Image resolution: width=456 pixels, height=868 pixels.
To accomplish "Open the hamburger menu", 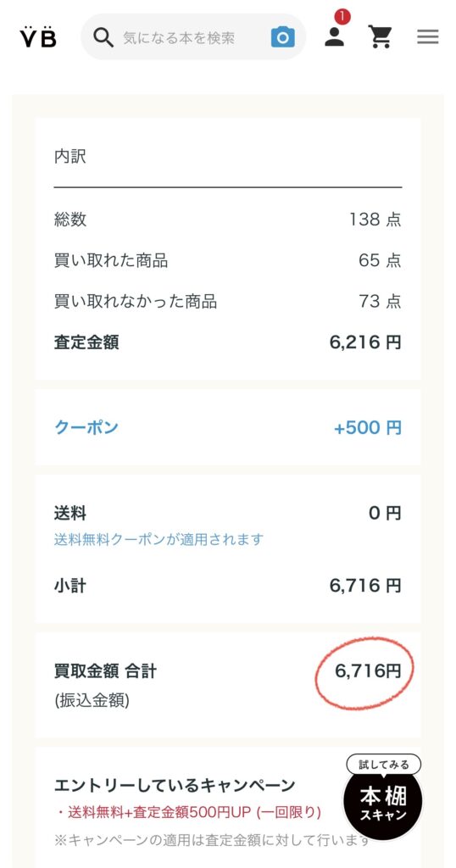I will pyautogui.click(x=428, y=37).
